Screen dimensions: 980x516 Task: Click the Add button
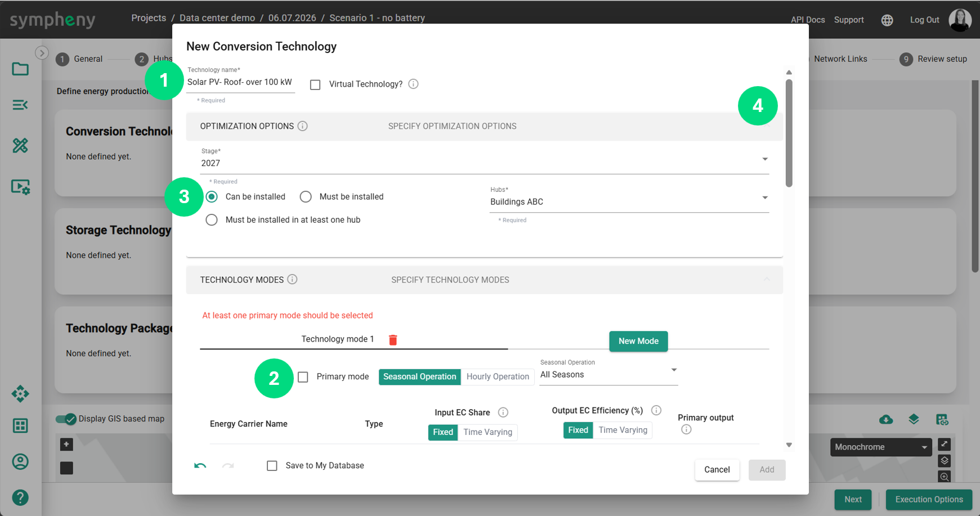(x=767, y=470)
